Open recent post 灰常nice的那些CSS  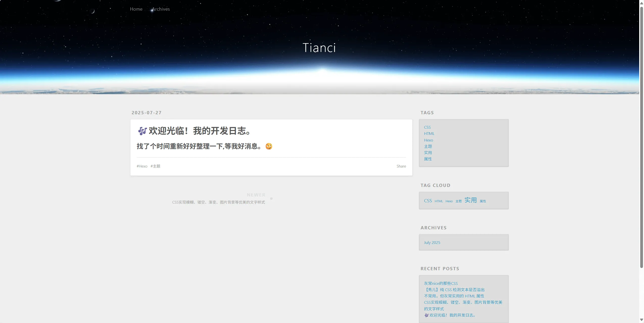click(441, 284)
